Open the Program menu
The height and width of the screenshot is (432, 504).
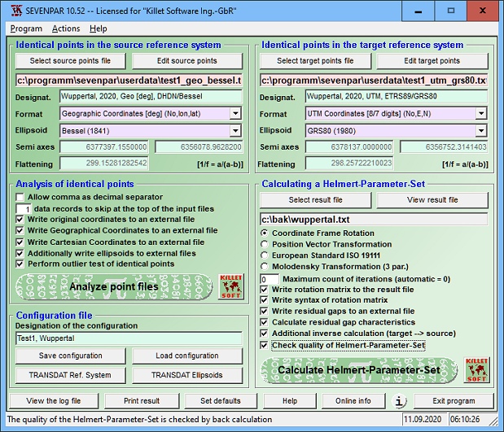click(26, 28)
